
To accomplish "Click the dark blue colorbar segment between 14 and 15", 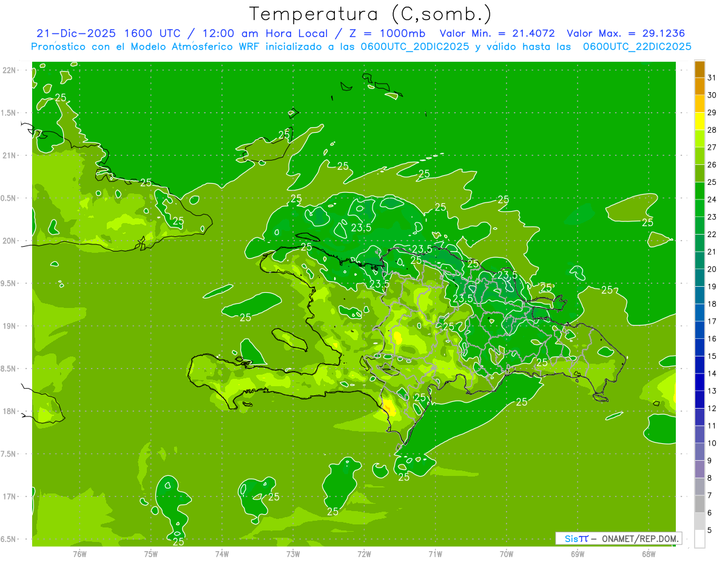I will 699,364.
